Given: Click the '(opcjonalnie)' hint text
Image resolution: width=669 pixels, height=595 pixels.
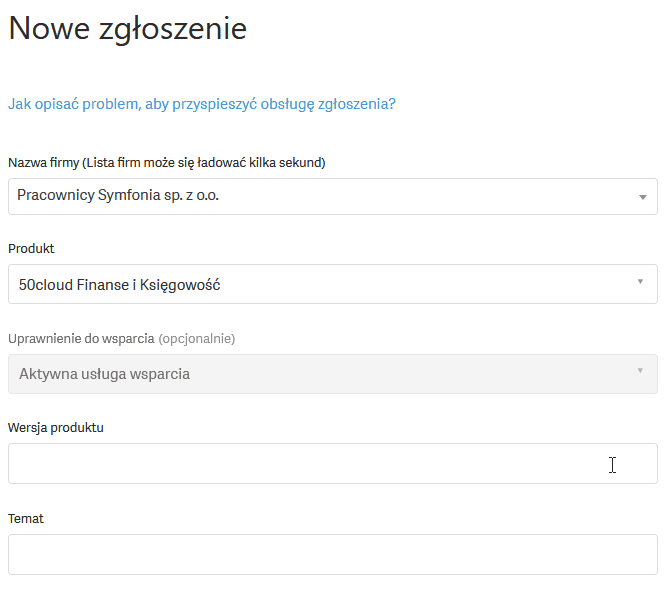Looking at the screenshot, I should (x=197, y=339).
